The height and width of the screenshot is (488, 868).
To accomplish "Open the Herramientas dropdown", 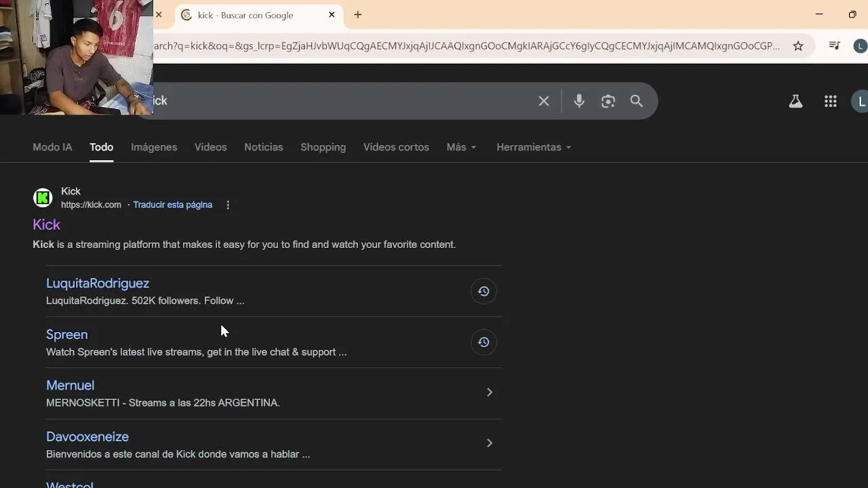I will 534,147.
